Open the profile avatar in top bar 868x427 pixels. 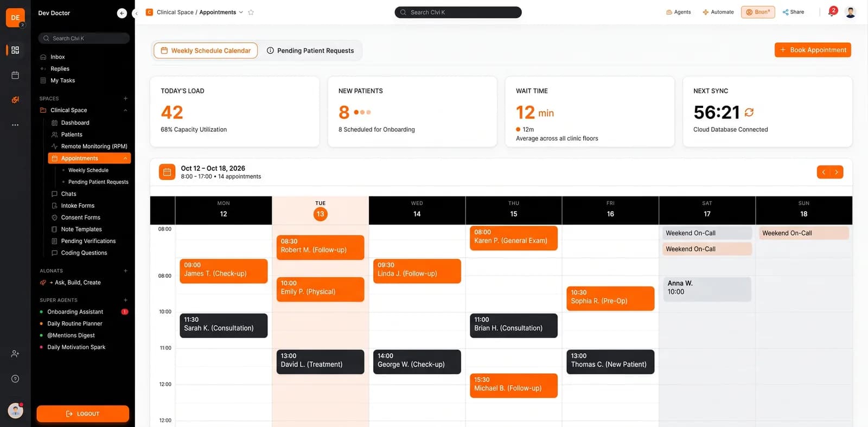[851, 12]
